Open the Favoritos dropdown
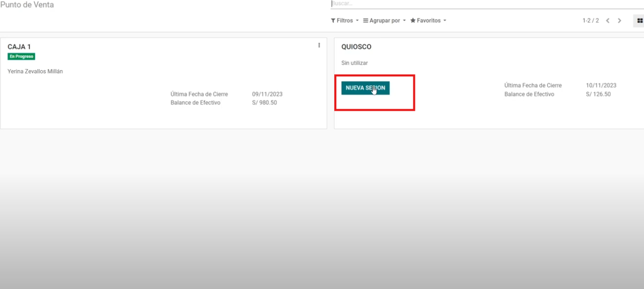 coord(428,21)
